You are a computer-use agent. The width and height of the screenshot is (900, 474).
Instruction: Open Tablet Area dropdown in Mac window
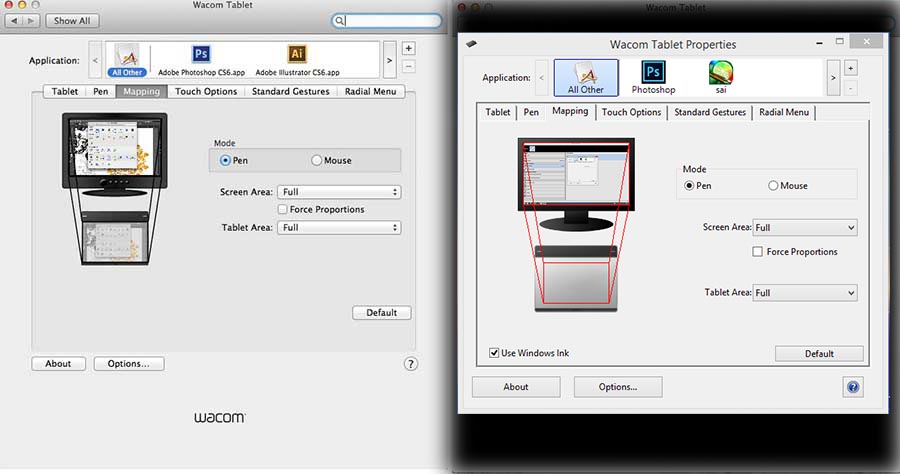339,228
